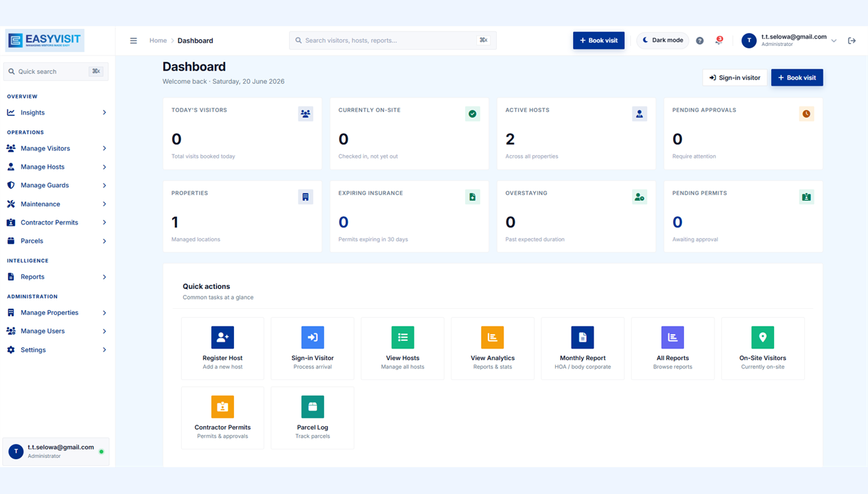Click the Today's Visitors people icon

click(x=305, y=114)
